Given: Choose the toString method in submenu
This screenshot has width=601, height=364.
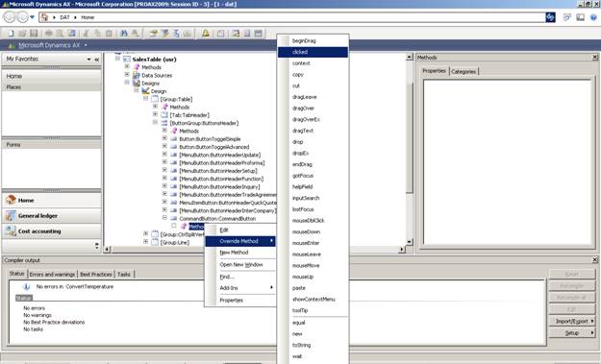Looking at the screenshot, I should [313, 345].
